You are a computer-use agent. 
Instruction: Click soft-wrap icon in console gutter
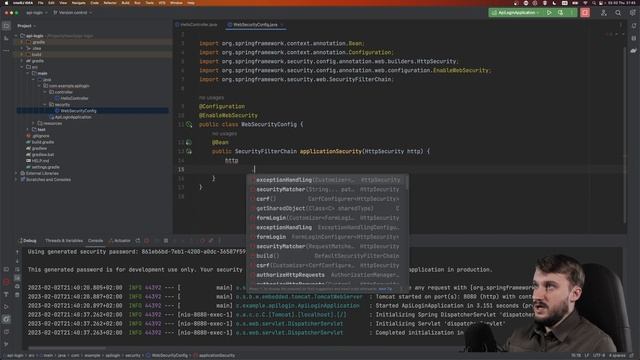coord(17,269)
